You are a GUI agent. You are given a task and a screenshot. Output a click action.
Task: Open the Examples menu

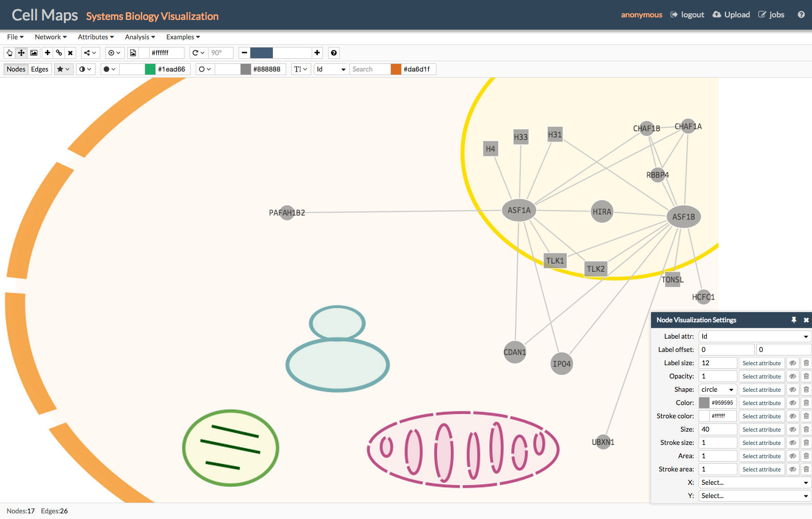coord(183,37)
